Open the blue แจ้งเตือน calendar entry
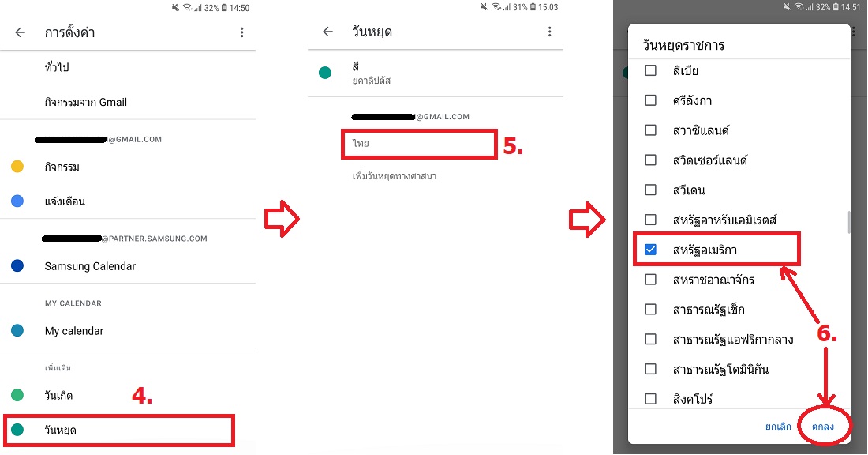The width and height of the screenshot is (868, 455). (128, 201)
